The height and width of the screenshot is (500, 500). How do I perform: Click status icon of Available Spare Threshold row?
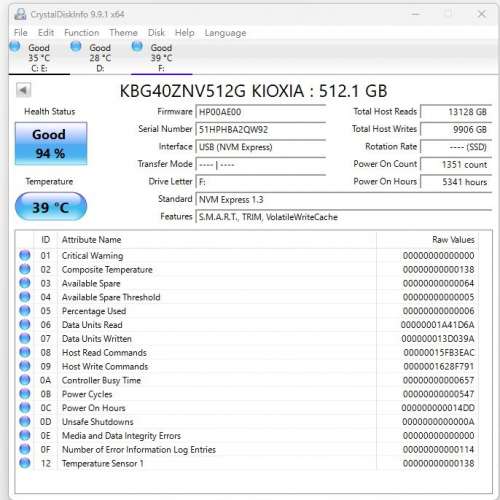click(x=25, y=297)
